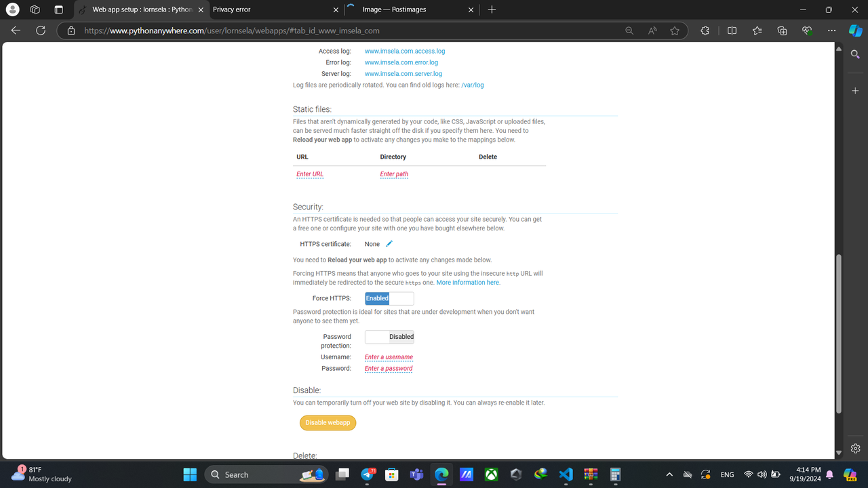Image resolution: width=868 pixels, height=488 pixels.
Task: Open the www.imsela.com.error.log link
Action: [x=401, y=62]
